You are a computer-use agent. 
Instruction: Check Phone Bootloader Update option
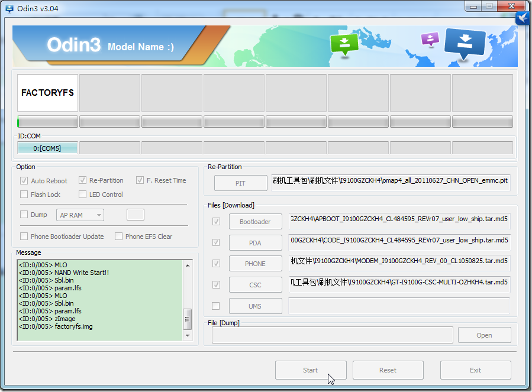[x=24, y=237]
